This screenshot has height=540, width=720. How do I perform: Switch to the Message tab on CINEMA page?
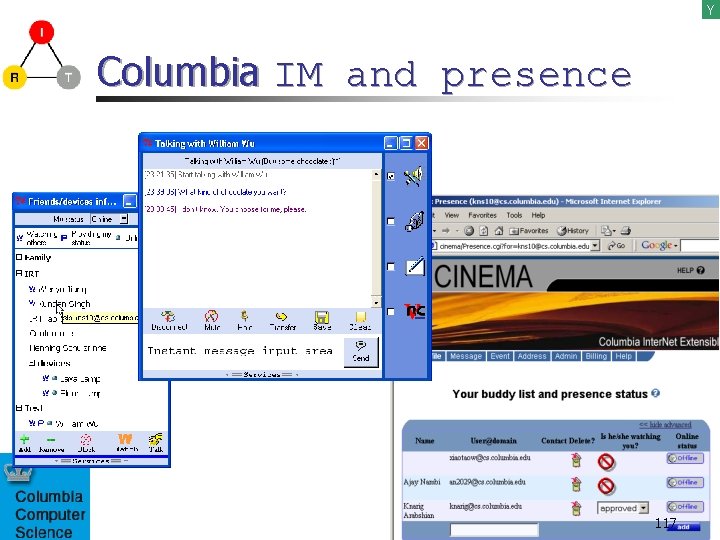point(466,356)
